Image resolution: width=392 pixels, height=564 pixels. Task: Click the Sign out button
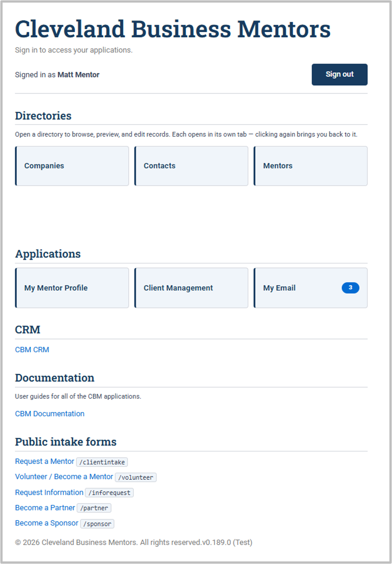click(x=339, y=74)
